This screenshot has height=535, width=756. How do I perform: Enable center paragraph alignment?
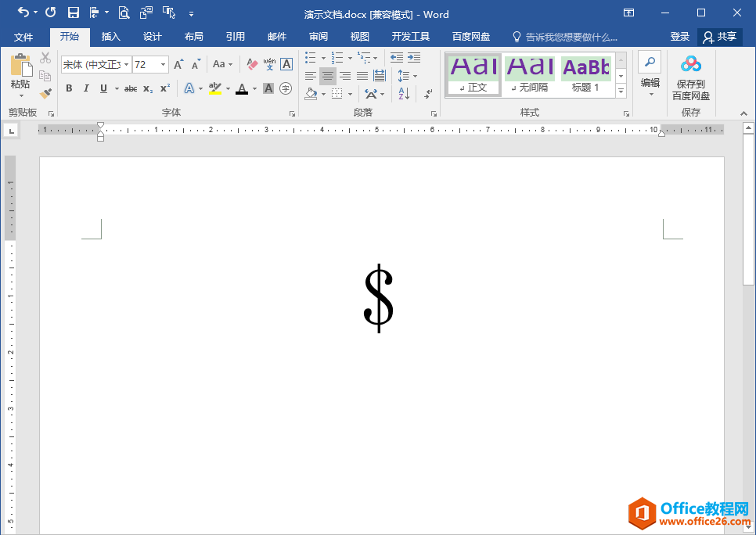[x=328, y=76]
